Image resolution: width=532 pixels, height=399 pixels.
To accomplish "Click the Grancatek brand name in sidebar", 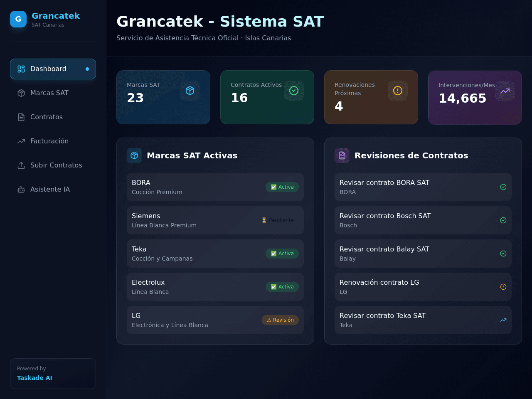I will pos(56,16).
